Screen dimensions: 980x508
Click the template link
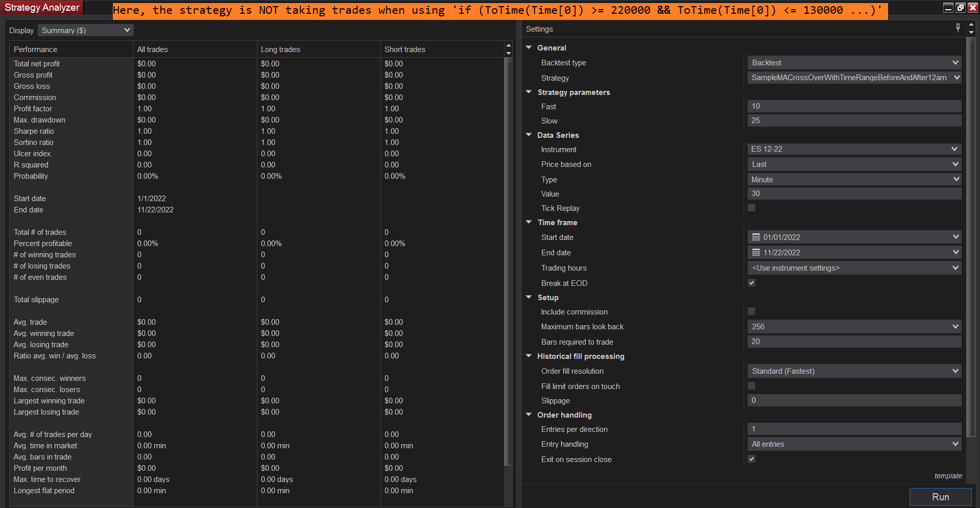coord(948,475)
